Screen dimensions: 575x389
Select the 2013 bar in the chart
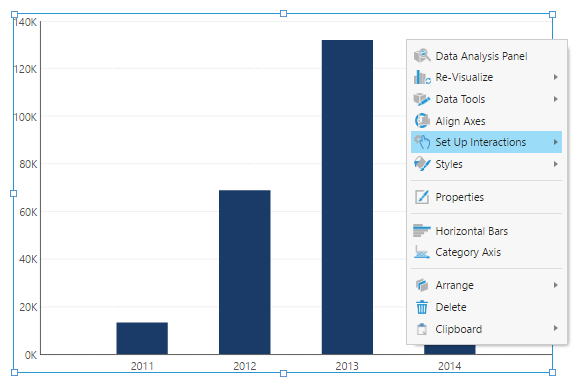coord(347,197)
